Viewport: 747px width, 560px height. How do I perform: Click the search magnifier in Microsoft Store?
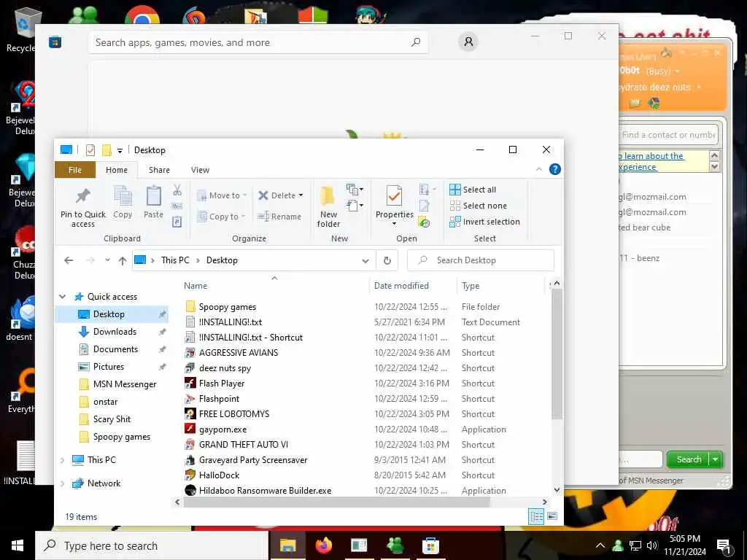click(x=416, y=42)
